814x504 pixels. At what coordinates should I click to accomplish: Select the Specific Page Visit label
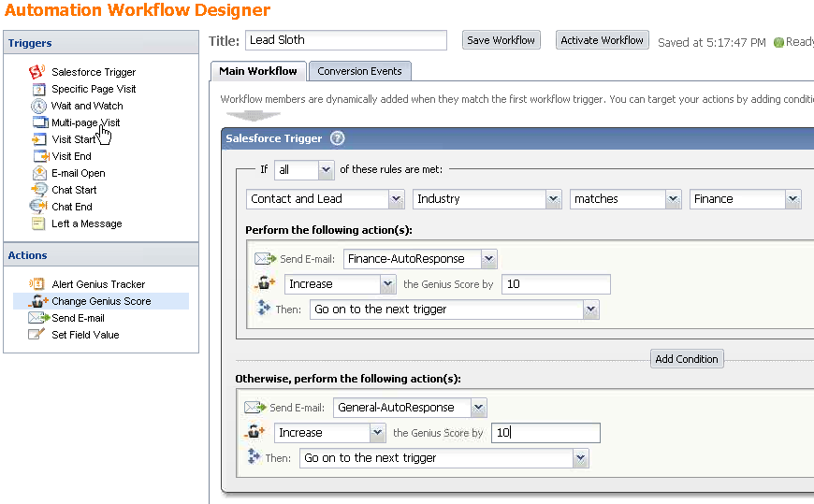[94, 89]
